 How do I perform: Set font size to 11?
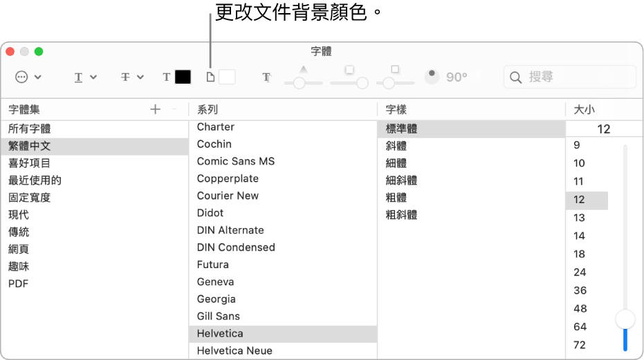tap(587, 182)
